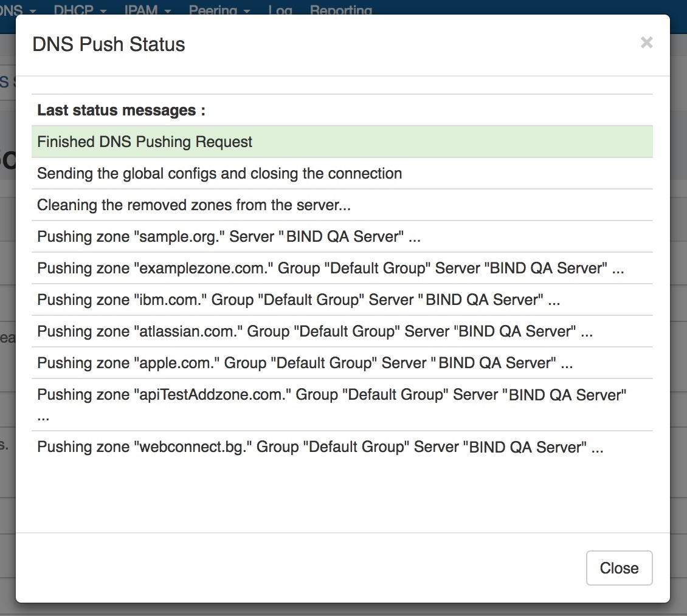Click the "Sending the global configs" message

[x=219, y=173]
